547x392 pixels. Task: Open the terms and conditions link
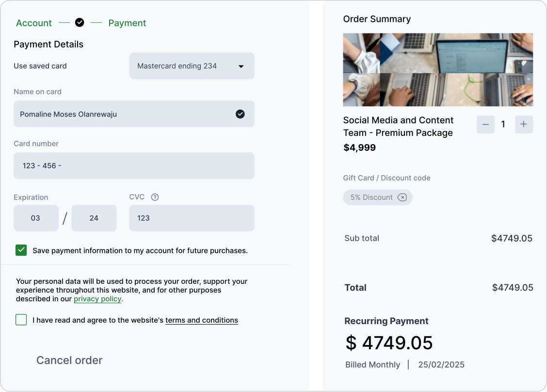202,320
